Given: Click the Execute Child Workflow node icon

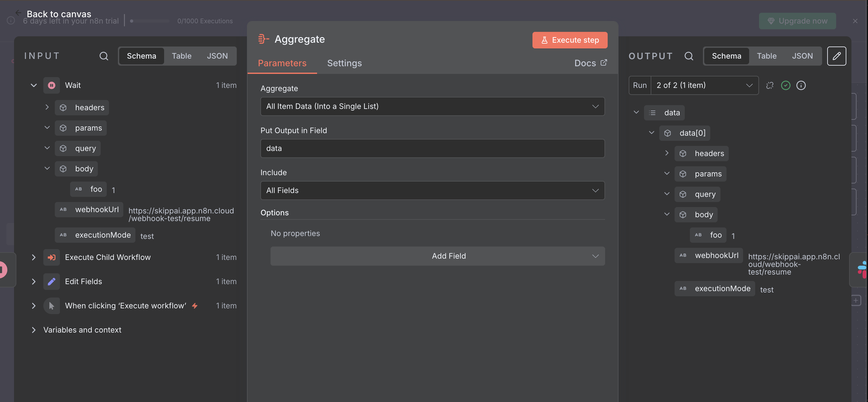Looking at the screenshot, I should point(52,257).
